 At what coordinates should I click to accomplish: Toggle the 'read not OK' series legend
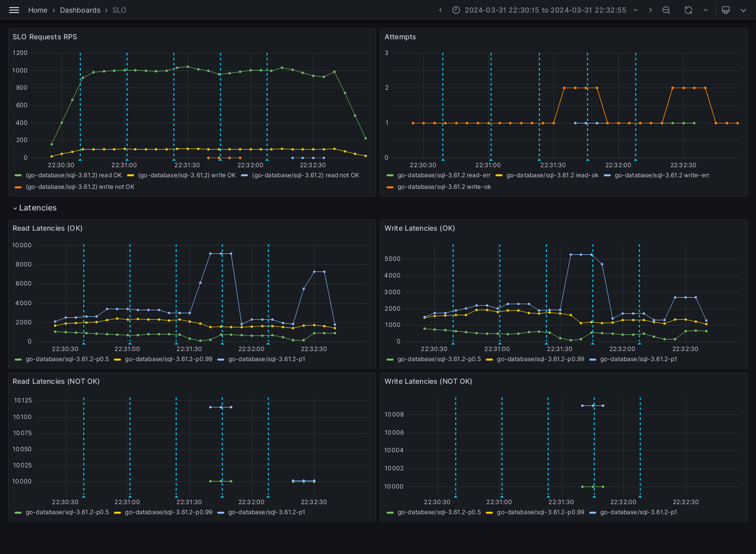pos(305,175)
